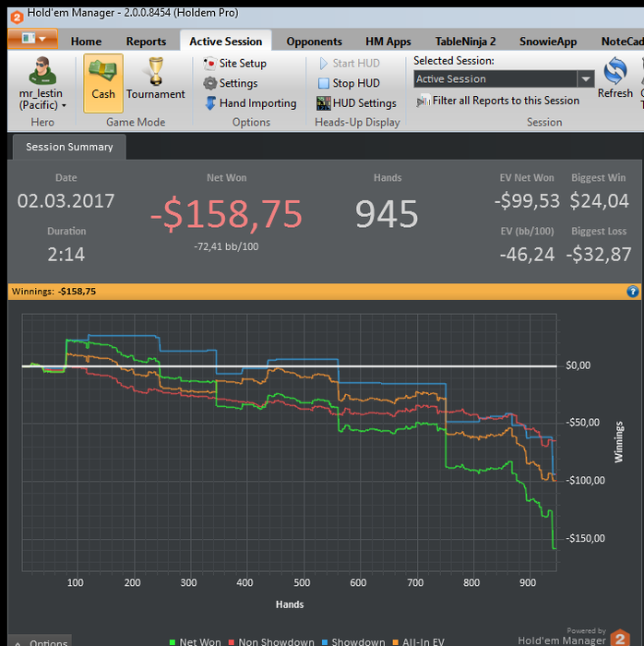Open Hand Importing

(x=251, y=103)
